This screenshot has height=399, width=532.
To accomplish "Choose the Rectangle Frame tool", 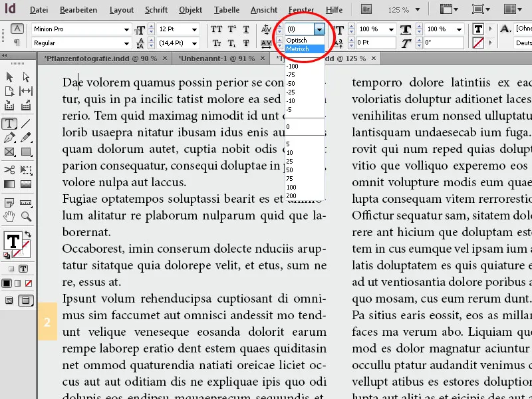I will click(x=9, y=152).
